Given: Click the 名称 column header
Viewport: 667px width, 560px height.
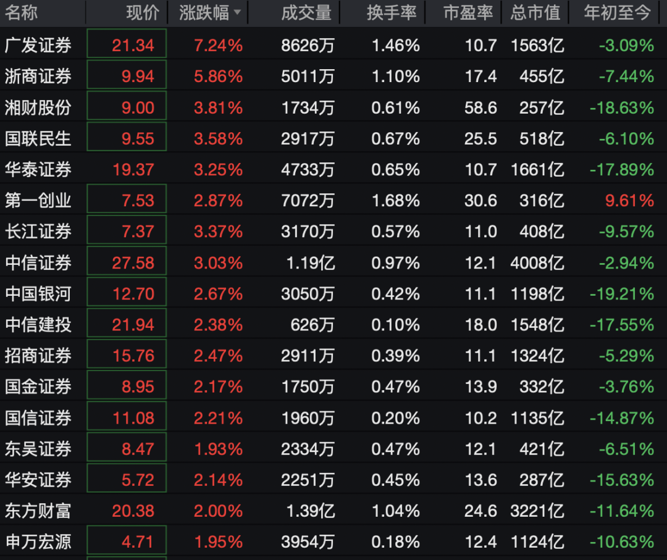Looking at the screenshot, I should 22,13.
